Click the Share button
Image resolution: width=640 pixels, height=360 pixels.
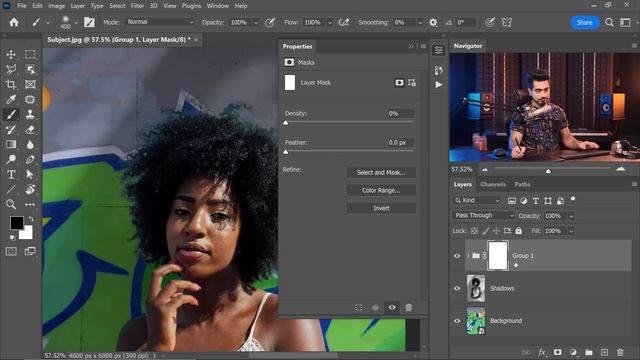(x=584, y=22)
